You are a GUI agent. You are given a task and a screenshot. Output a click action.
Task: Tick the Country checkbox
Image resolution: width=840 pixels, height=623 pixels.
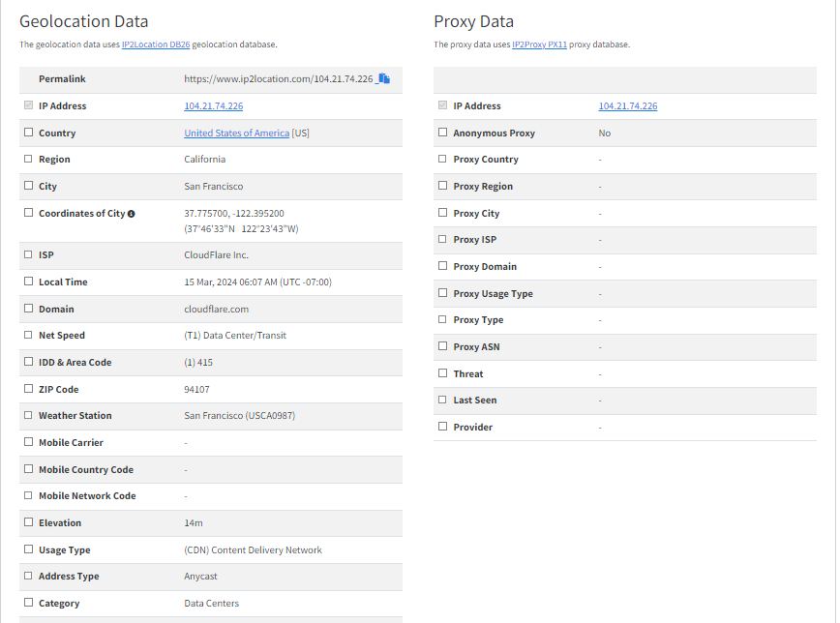pos(28,133)
